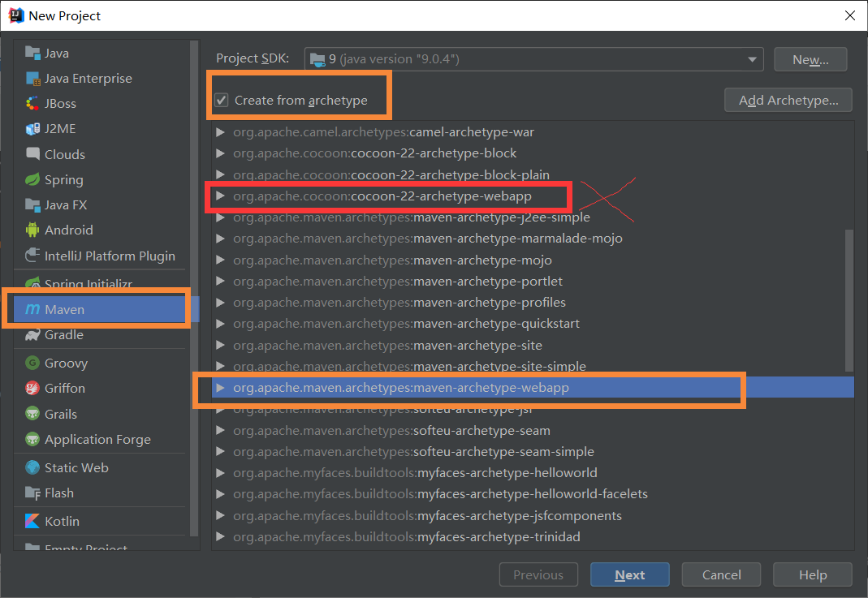Select the Groovy icon

[x=32, y=363]
